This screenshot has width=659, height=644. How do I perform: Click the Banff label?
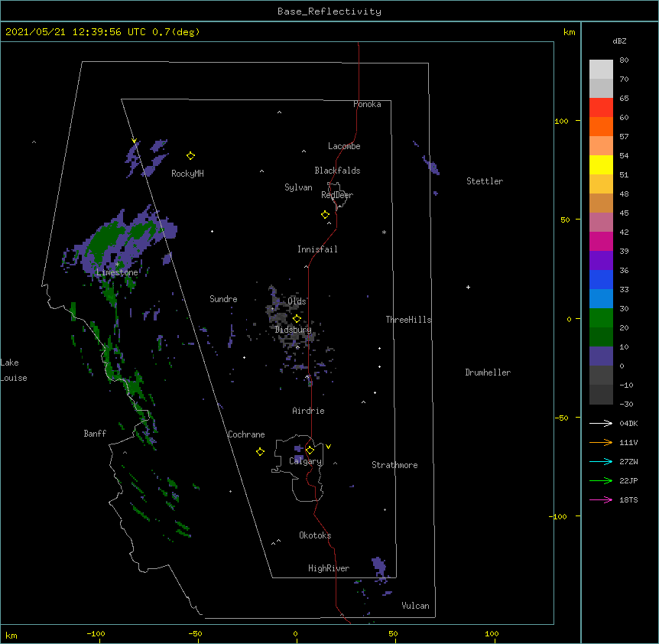pyautogui.click(x=95, y=434)
